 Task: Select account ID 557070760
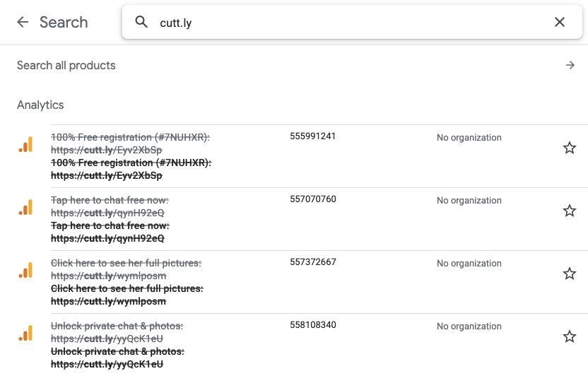(x=313, y=199)
